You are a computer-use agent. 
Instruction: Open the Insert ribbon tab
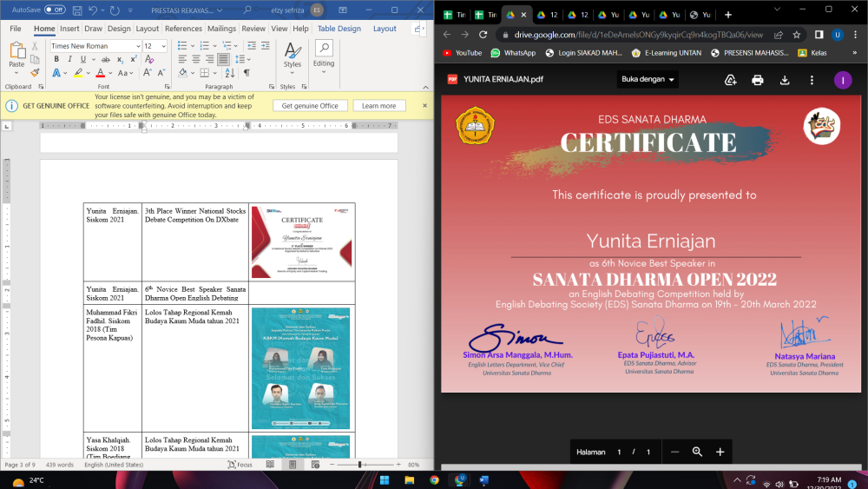point(69,29)
